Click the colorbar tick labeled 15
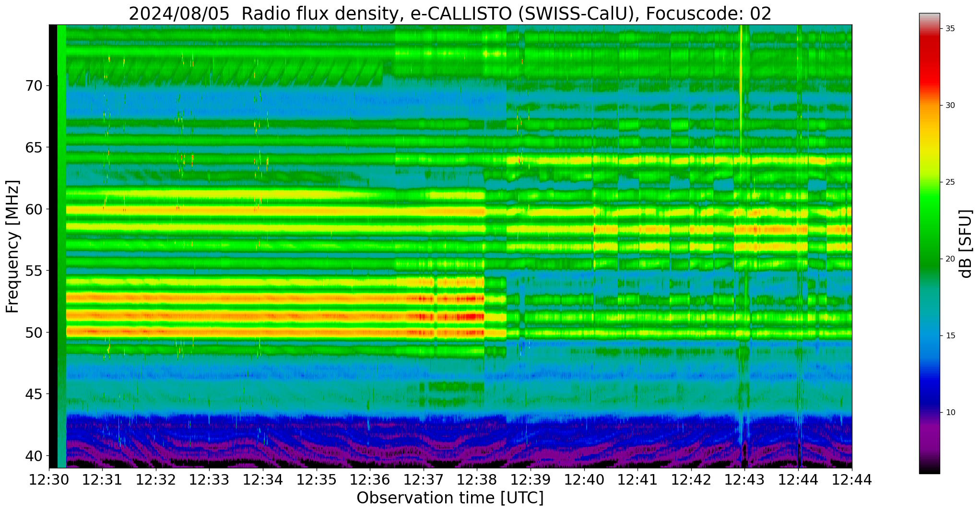This screenshot has width=980, height=512. pos(949,336)
